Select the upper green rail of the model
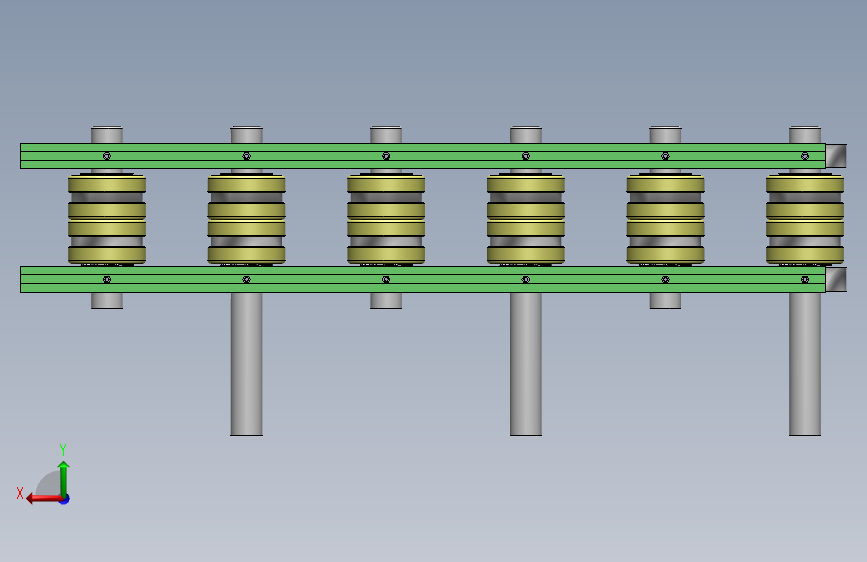Screen dimensions: 867x562 pos(423,155)
